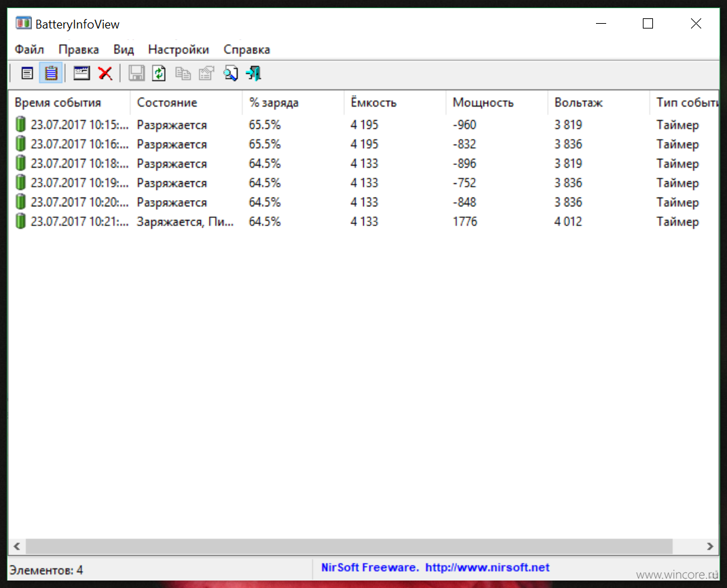
Task: Open the Справка menu
Action: [246, 49]
